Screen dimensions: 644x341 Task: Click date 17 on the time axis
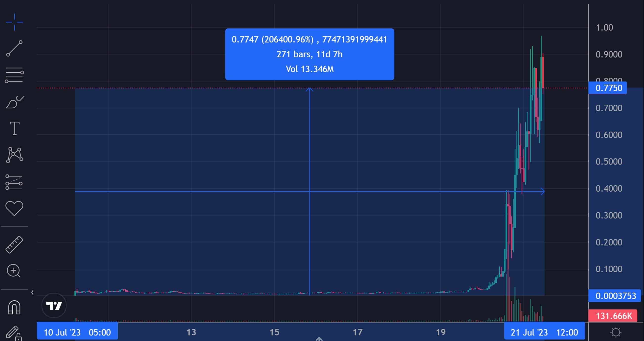(x=357, y=332)
